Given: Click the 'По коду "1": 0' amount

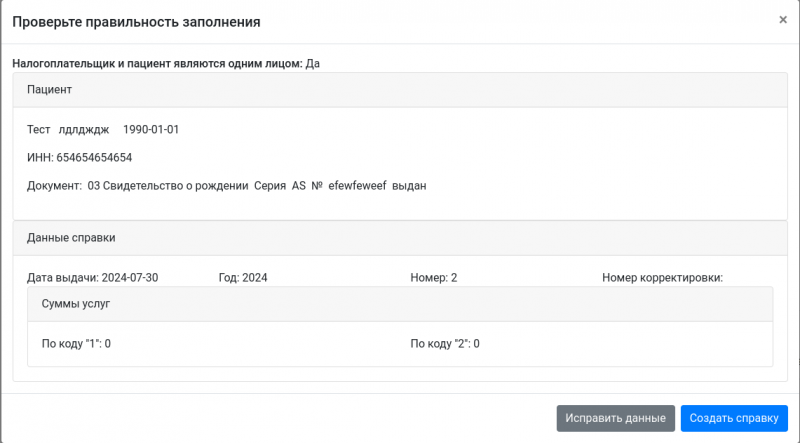Looking at the screenshot, I should [76, 344].
